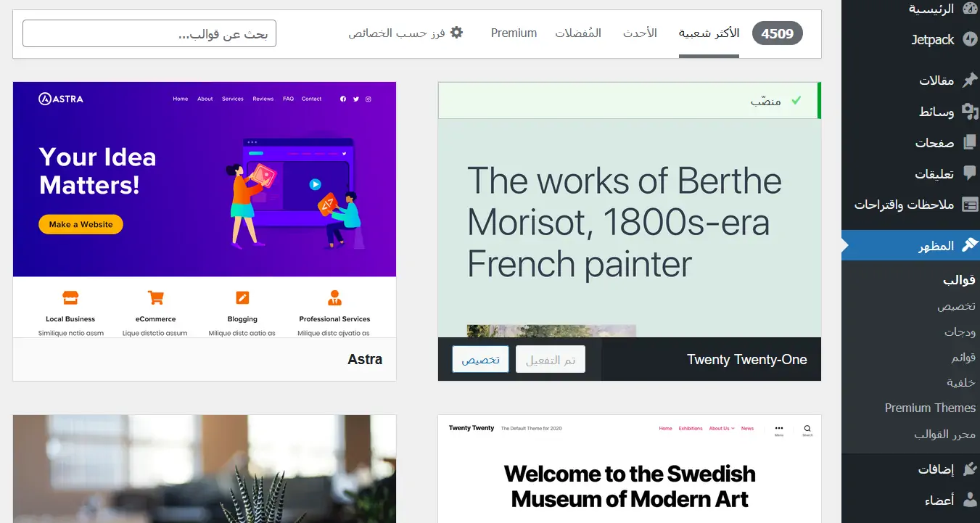Click the pages icon next to صفحات
Viewport: 980px width, 523px height.
pyautogui.click(x=970, y=142)
